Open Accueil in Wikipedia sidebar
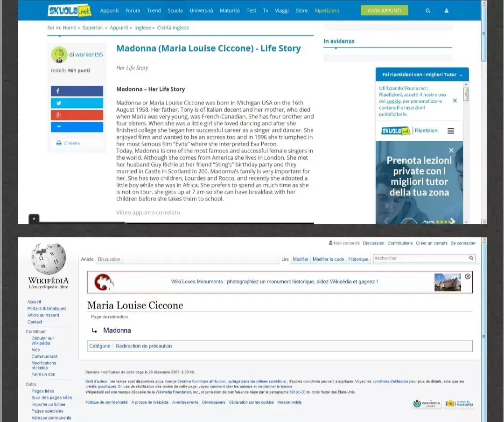 (x=34, y=302)
